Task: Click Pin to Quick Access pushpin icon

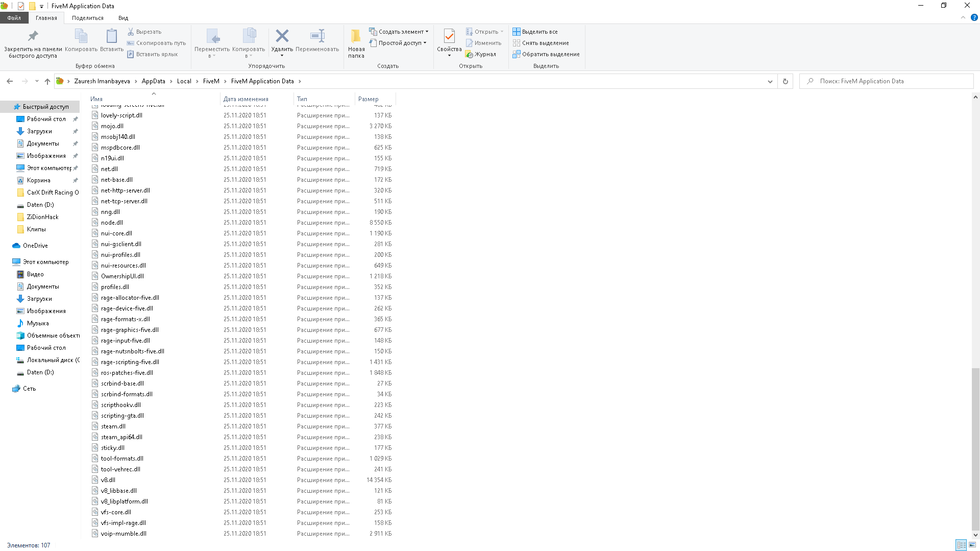Action: pyautogui.click(x=33, y=36)
